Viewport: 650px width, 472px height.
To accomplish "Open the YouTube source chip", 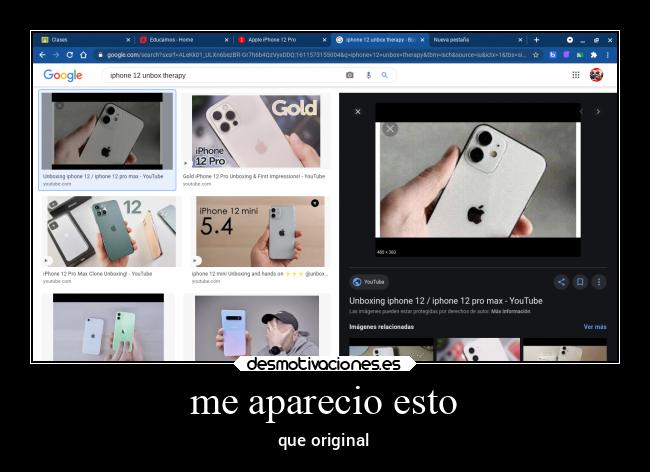I will [x=369, y=282].
